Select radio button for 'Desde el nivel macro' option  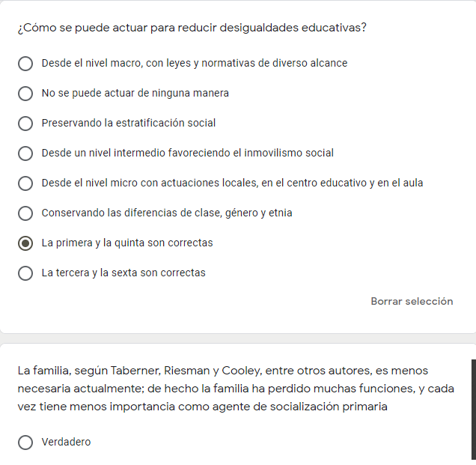coord(25,64)
